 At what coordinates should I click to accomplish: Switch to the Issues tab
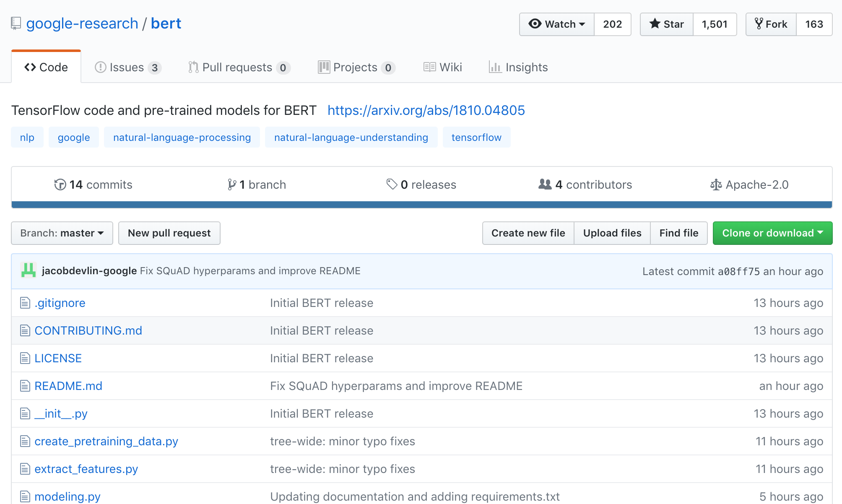pos(127,67)
